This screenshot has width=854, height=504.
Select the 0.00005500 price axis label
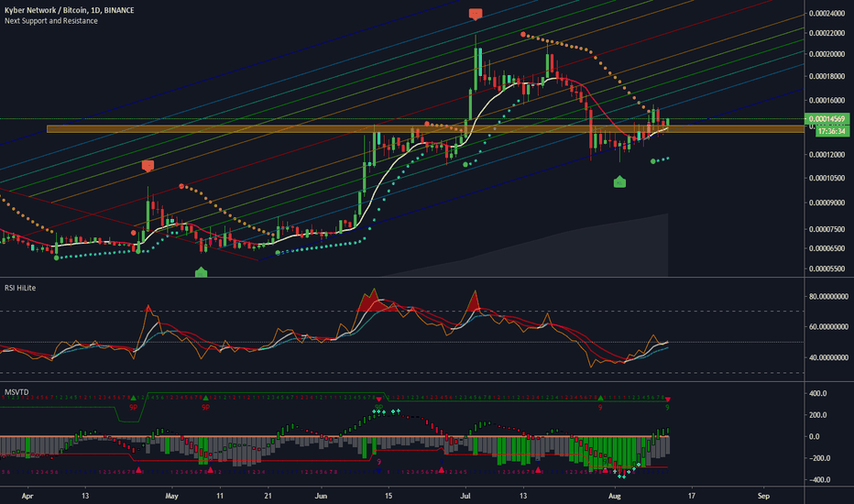(x=827, y=269)
